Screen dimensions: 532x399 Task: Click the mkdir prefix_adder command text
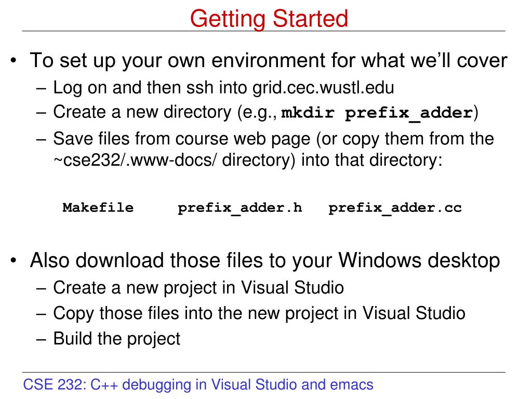pyautogui.click(x=377, y=113)
